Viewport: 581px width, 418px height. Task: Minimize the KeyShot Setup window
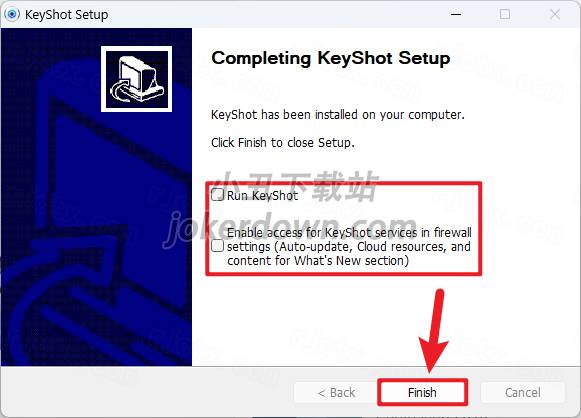click(x=456, y=14)
